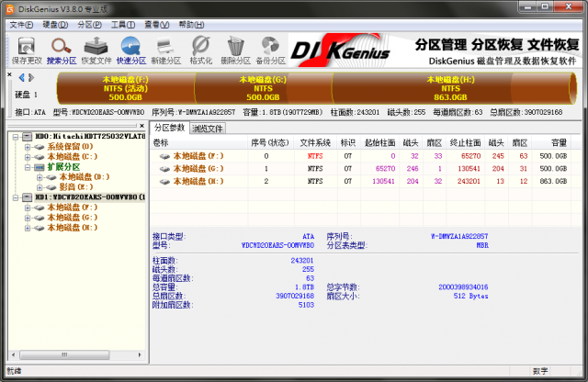The width and height of the screenshot is (588, 382).
Task: Click the 数字 status bar indicator
Action: pos(540,371)
